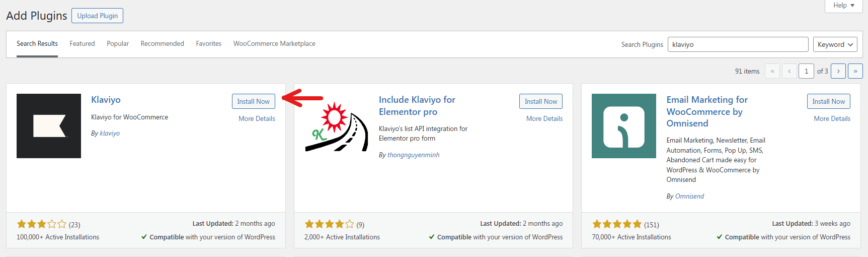Click the Search Plugins input field
The image size is (868, 257).
pos(737,44)
